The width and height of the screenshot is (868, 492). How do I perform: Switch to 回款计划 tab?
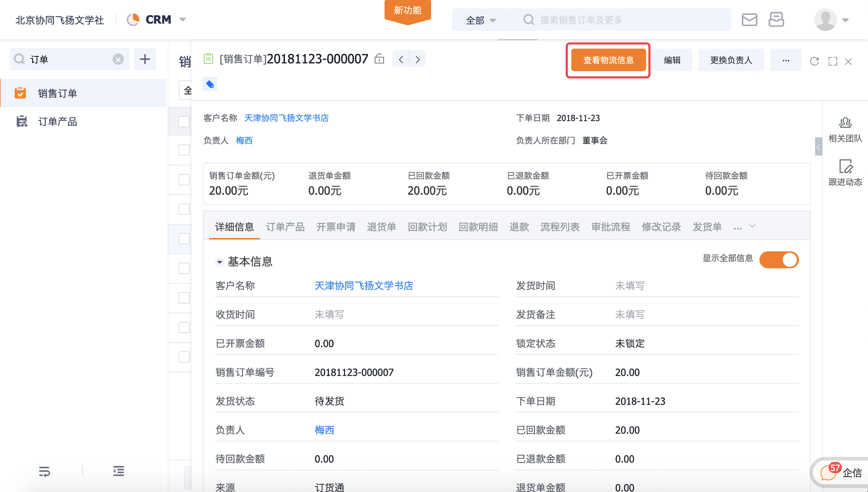pyautogui.click(x=427, y=227)
